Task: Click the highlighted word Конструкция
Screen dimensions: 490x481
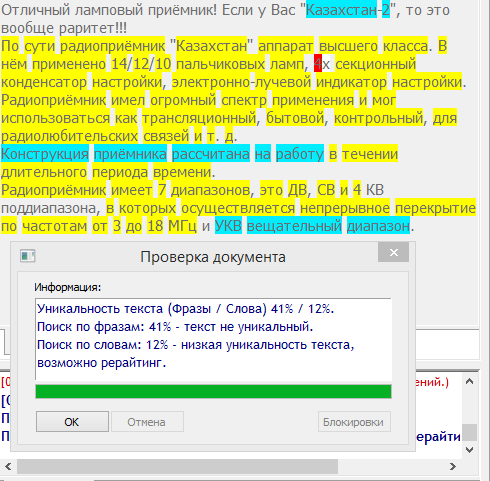Action: point(45,154)
